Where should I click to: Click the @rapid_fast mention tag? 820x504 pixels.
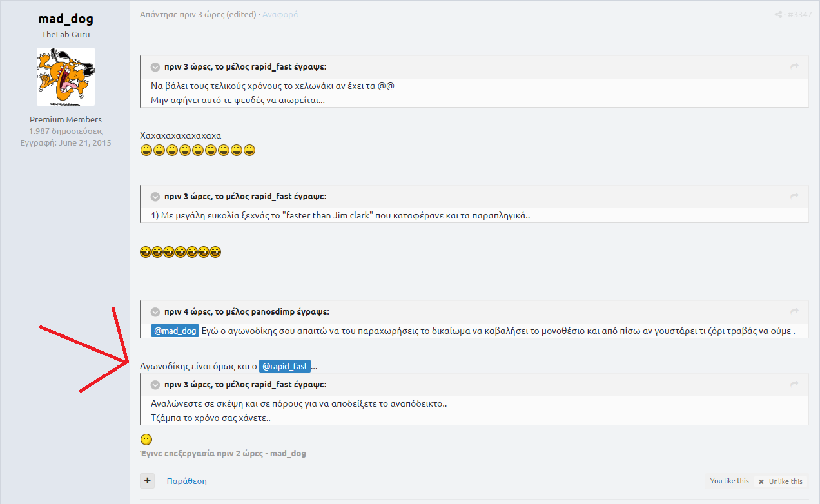[x=284, y=366]
